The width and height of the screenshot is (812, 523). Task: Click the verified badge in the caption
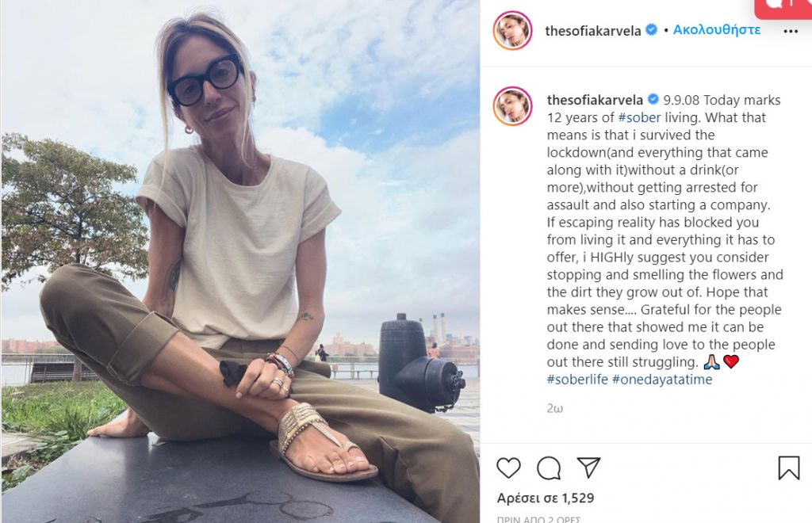coord(653,99)
